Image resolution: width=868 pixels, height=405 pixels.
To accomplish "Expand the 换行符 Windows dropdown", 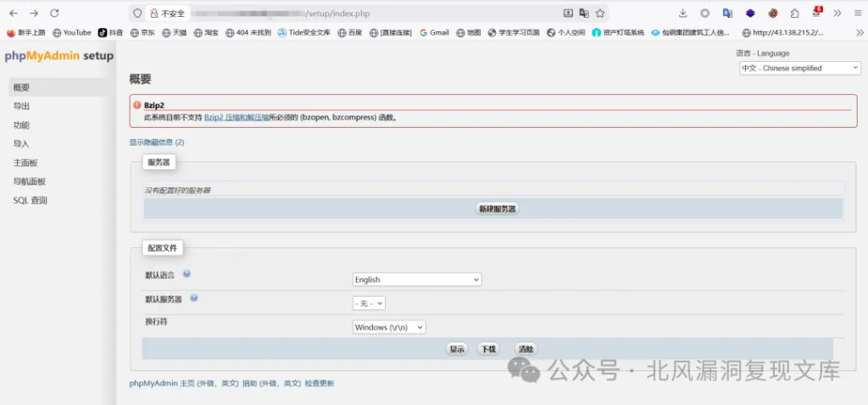I will point(389,327).
